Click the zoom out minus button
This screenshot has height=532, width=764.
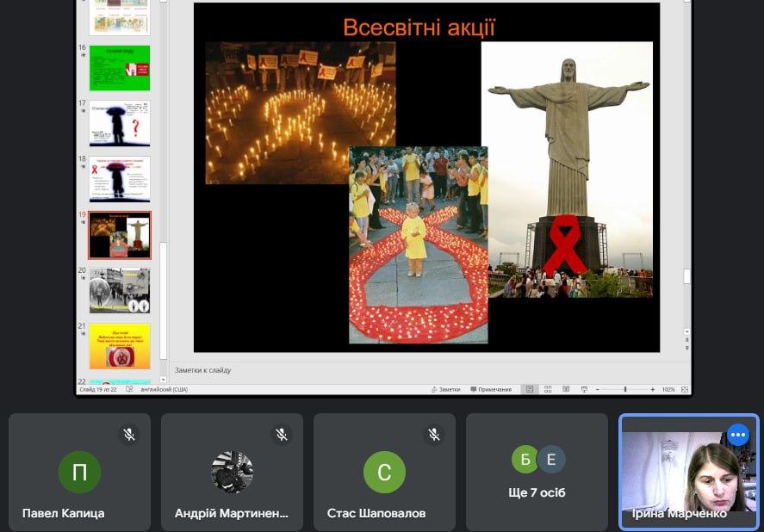click(598, 389)
